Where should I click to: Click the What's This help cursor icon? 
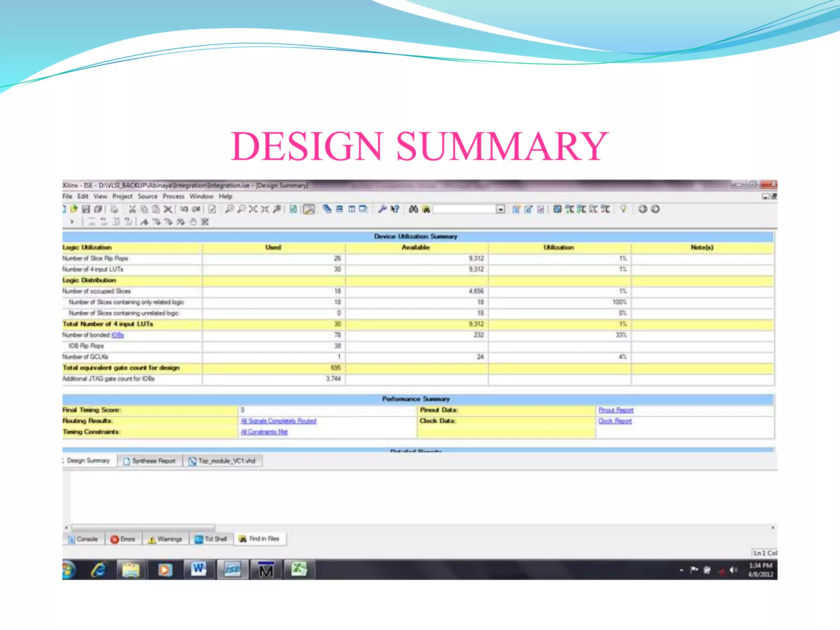tap(395, 209)
